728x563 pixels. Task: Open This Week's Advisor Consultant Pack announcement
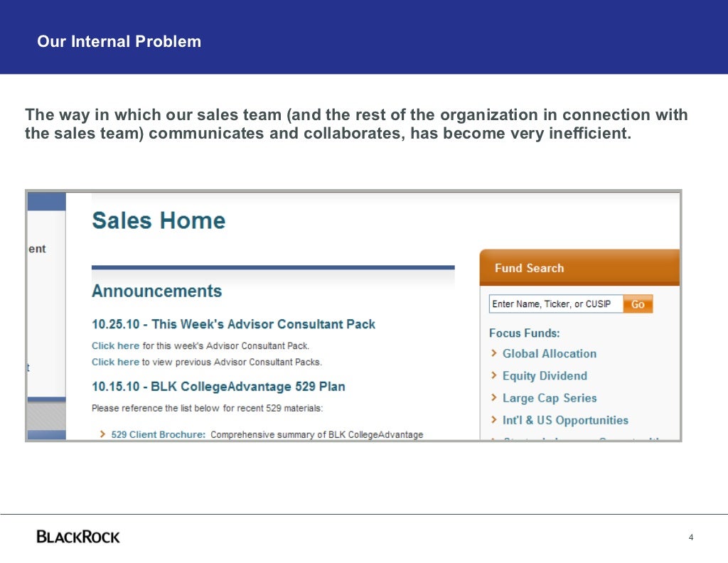click(x=233, y=324)
